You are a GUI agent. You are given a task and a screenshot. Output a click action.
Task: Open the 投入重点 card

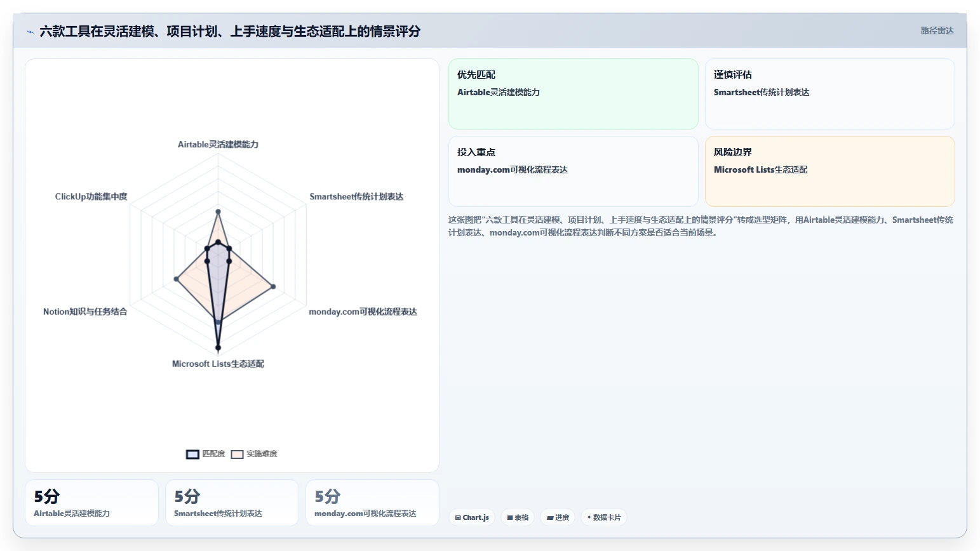tap(574, 171)
